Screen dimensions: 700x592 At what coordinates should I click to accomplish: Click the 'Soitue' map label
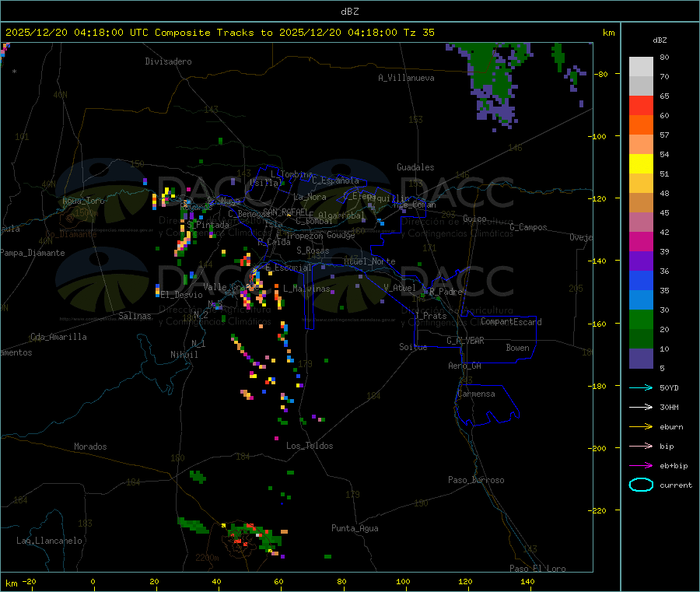click(413, 347)
